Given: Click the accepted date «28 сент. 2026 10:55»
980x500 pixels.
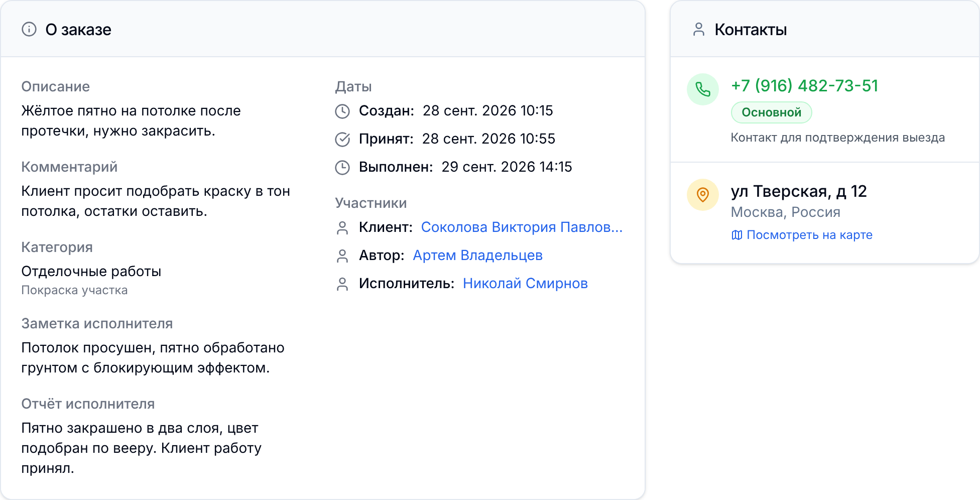Looking at the screenshot, I should tap(488, 139).
